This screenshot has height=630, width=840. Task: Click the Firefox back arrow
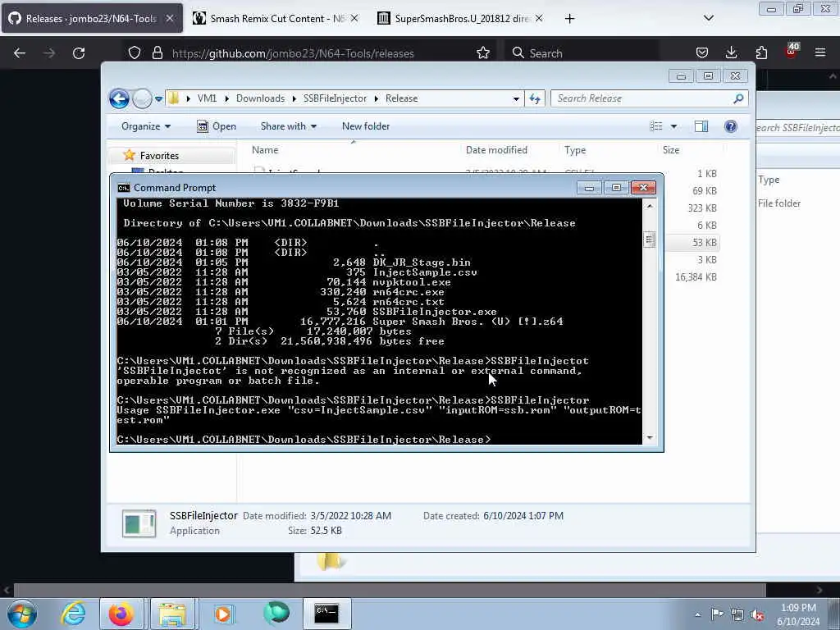(x=20, y=53)
